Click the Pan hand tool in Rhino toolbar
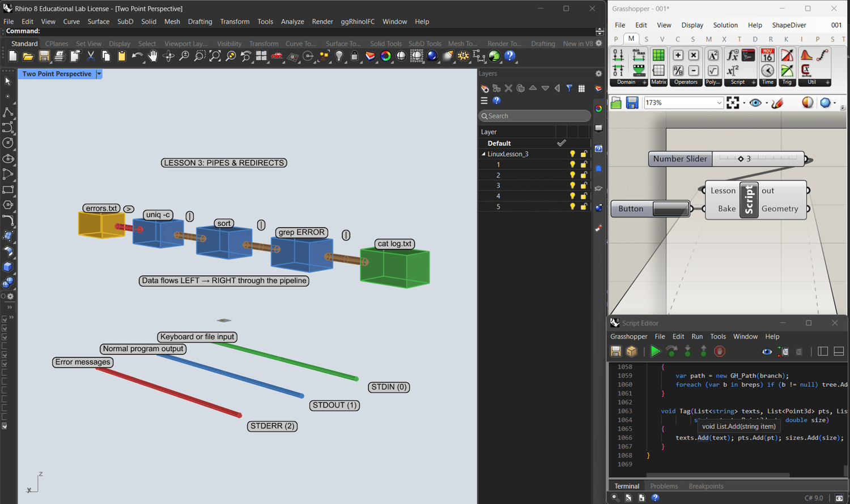Image resolution: width=850 pixels, height=504 pixels. pos(153,56)
